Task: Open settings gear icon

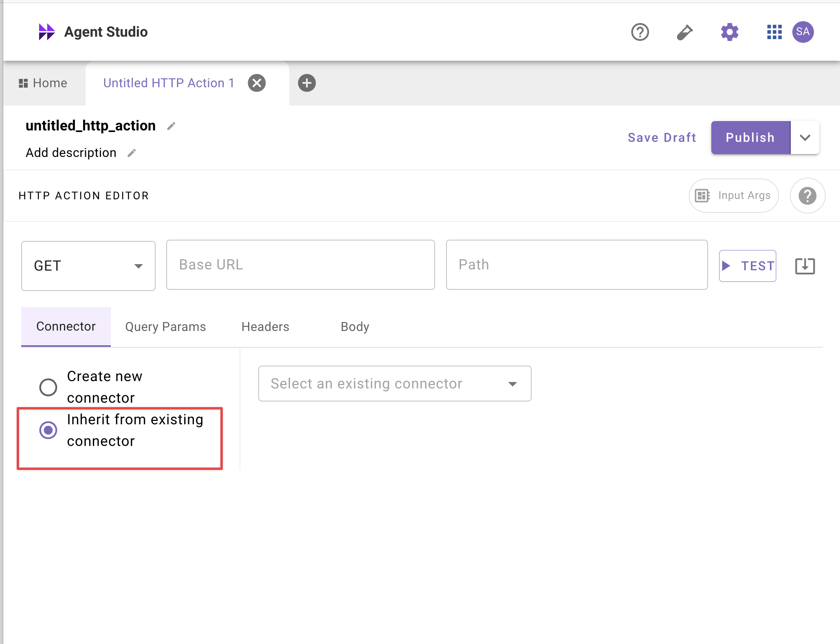Action: 729,32
